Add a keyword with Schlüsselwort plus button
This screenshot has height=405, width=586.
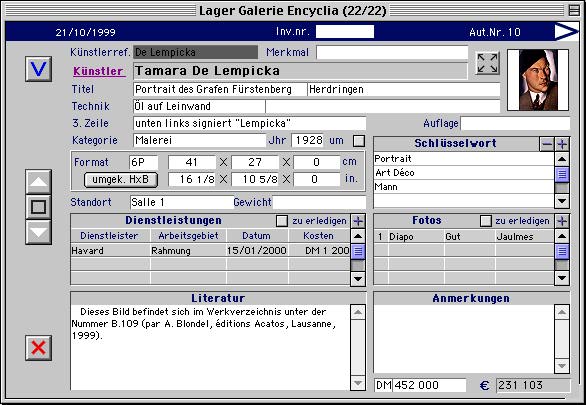pos(562,144)
